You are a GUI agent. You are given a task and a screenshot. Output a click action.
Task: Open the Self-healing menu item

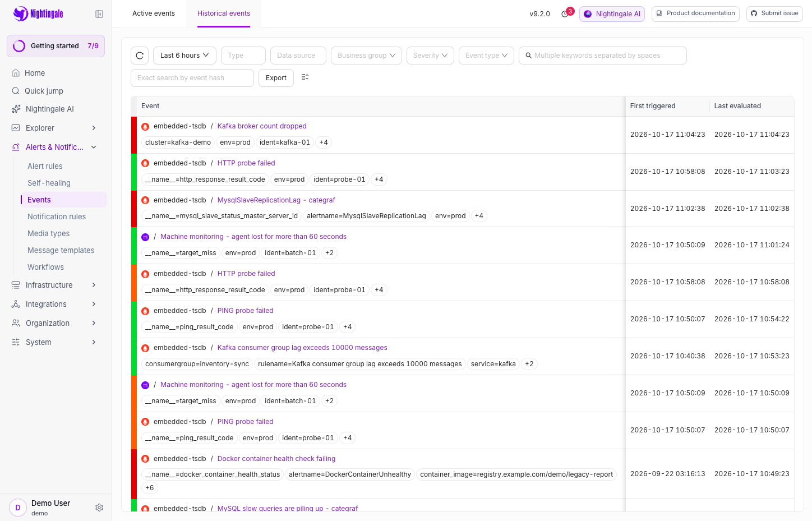[x=49, y=183]
